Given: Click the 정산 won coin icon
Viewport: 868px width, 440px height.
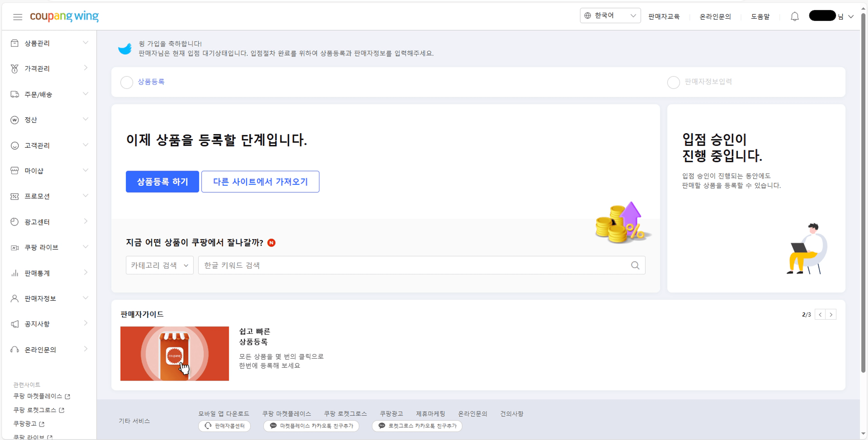Looking at the screenshot, I should (14, 120).
